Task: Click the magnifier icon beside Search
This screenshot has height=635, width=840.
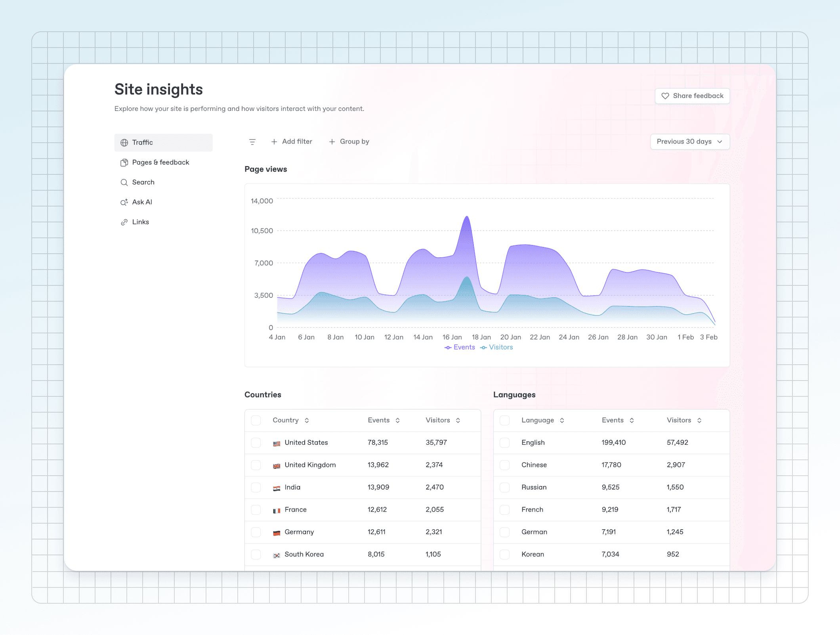Action: [x=124, y=182]
